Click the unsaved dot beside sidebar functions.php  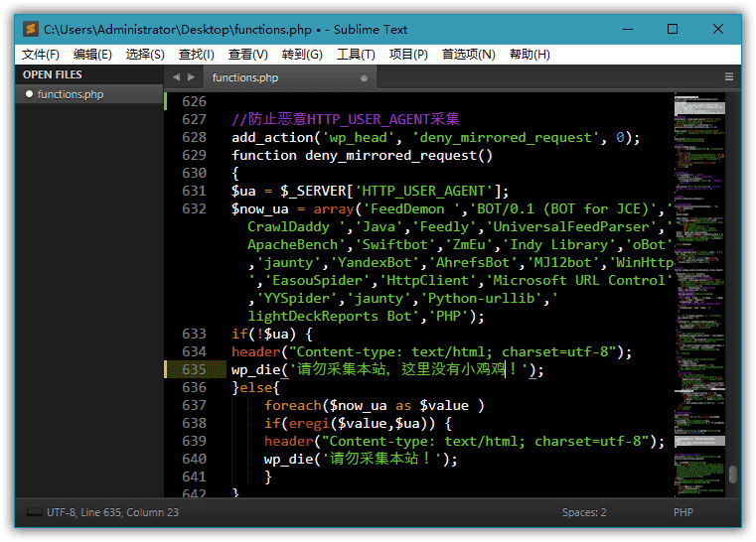[x=29, y=94]
